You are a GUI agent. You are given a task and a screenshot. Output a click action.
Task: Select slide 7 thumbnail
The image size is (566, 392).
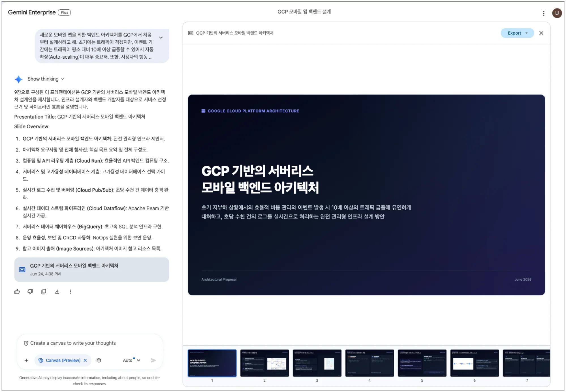point(526,363)
